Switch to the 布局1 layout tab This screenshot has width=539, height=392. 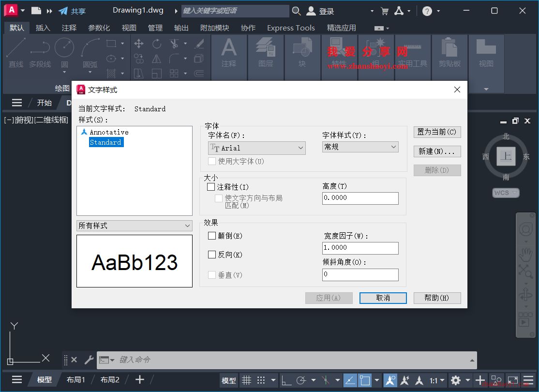point(75,379)
